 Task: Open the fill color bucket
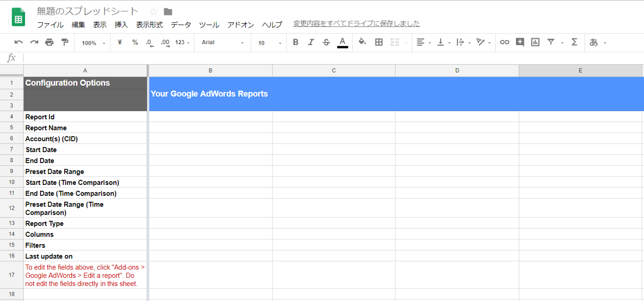coord(362,42)
